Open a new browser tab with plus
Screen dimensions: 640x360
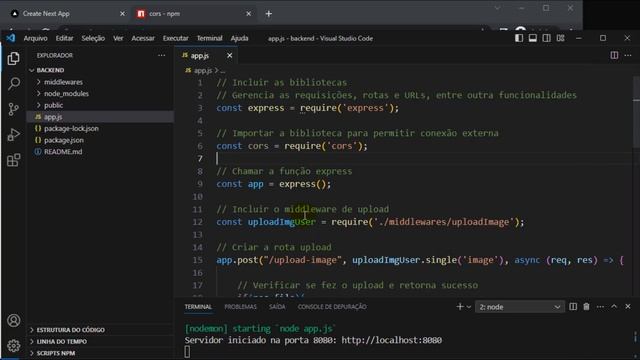[x=269, y=13]
